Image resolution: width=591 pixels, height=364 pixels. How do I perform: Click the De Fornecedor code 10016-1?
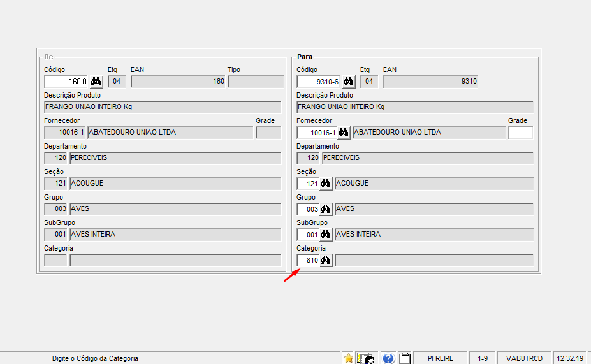coord(64,133)
